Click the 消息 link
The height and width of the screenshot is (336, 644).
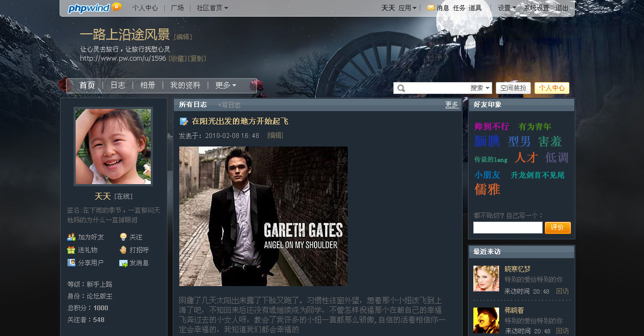(443, 8)
